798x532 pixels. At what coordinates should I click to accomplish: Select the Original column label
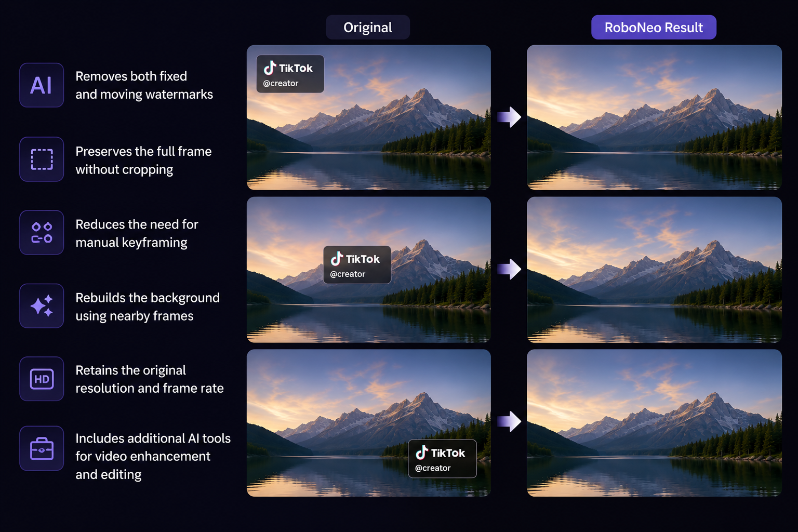point(368,27)
